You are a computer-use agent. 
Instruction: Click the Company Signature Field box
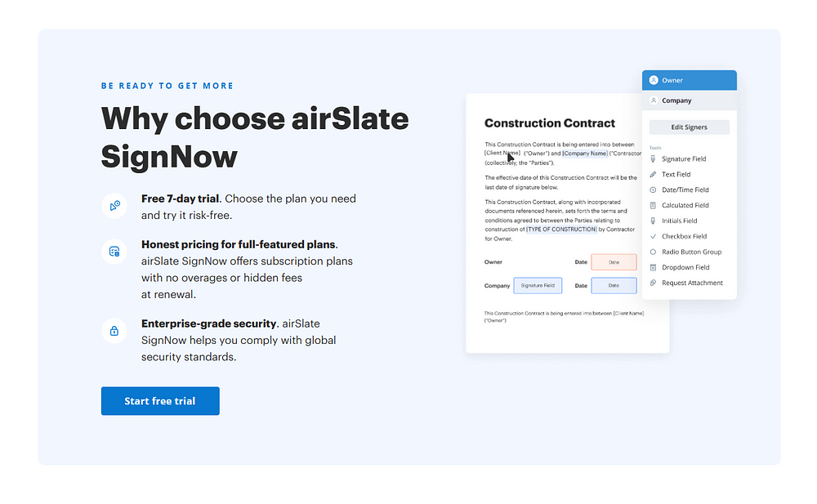pos(538,286)
